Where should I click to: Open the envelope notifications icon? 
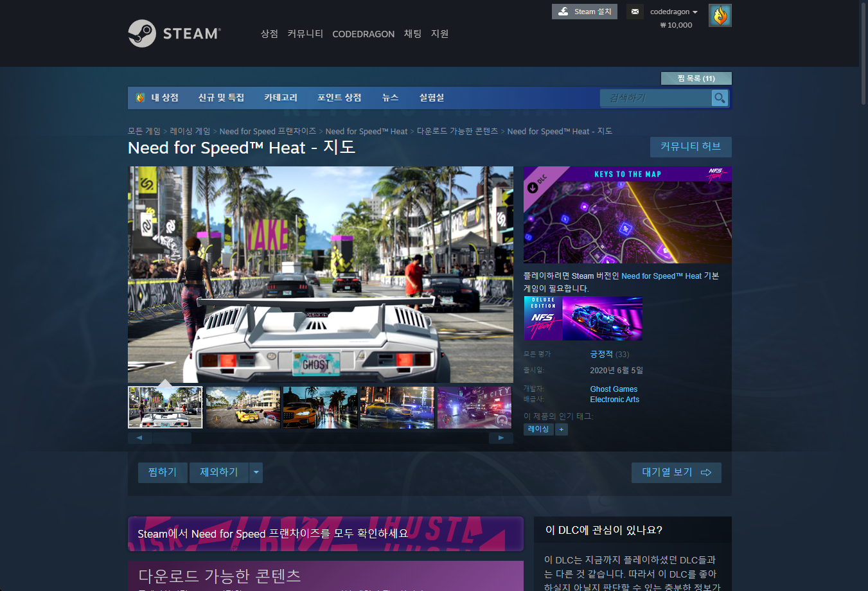(x=635, y=12)
